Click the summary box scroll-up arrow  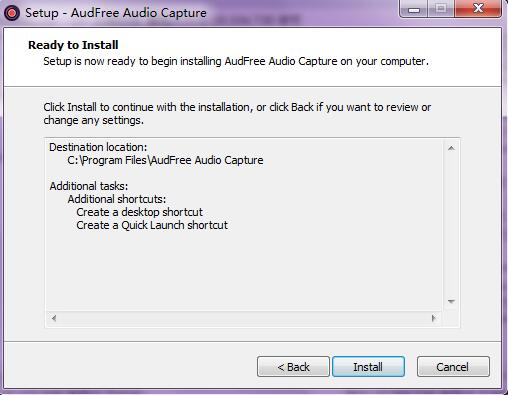(x=451, y=148)
